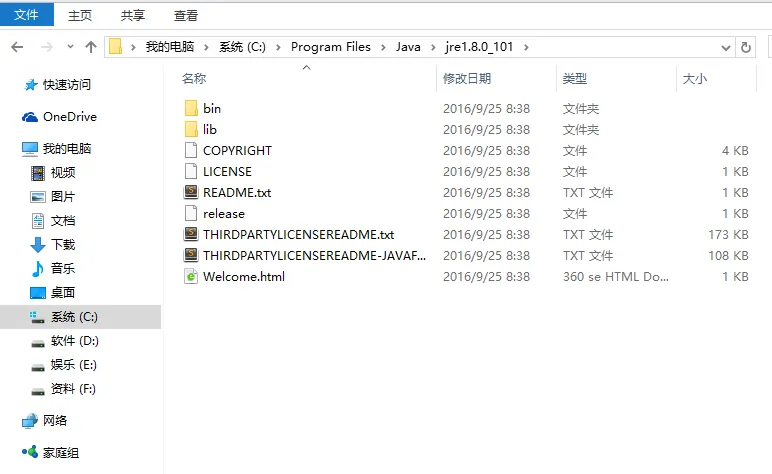Go back with the left arrow button
Viewport: 772px width, 474px height.
tap(17, 47)
